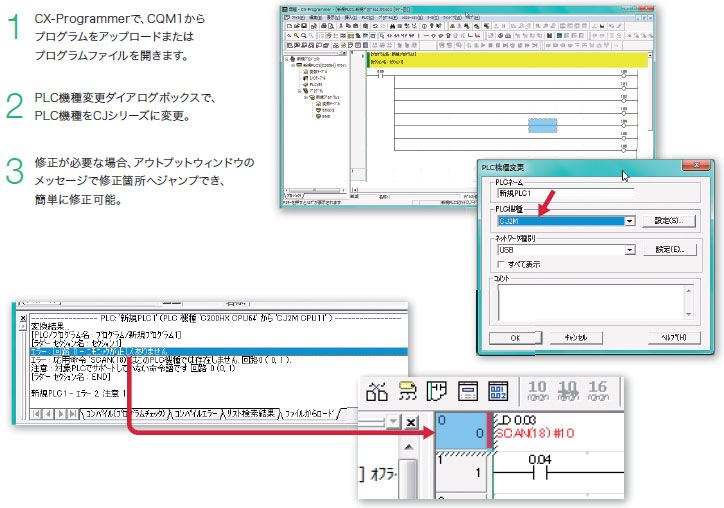The height and width of the screenshot is (508, 724).
Task: Click the 設定(S) button beside PLC機種
Action: point(669,221)
